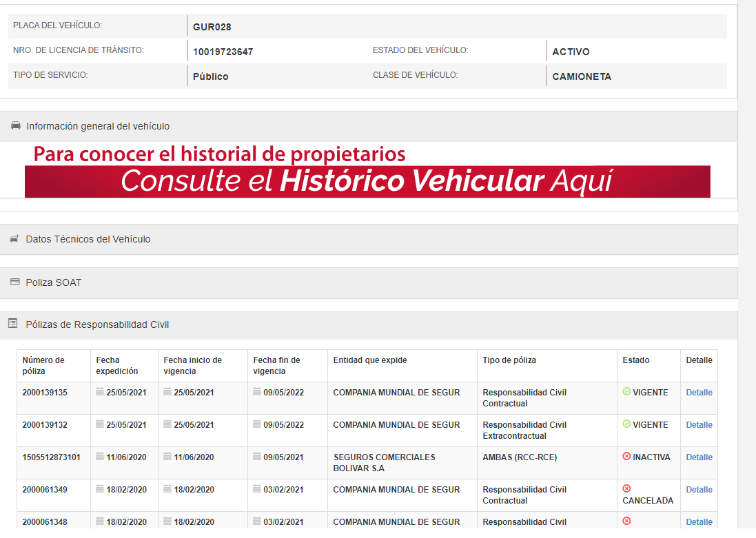Click green VIGENTE check icon for policy 2000139135

click(x=626, y=392)
